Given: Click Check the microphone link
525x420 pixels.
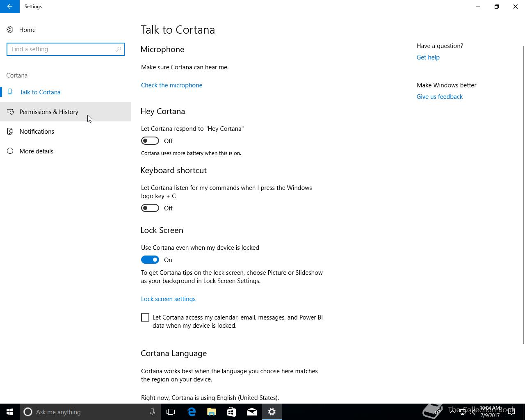Looking at the screenshot, I should pos(171,85).
